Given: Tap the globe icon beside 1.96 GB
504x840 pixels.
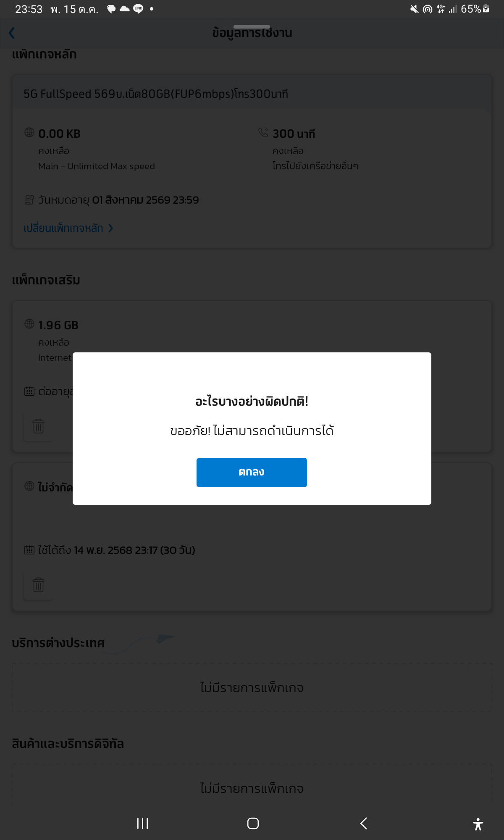Looking at the screenshot, I should pyautogui.click(x=29, y=324).
